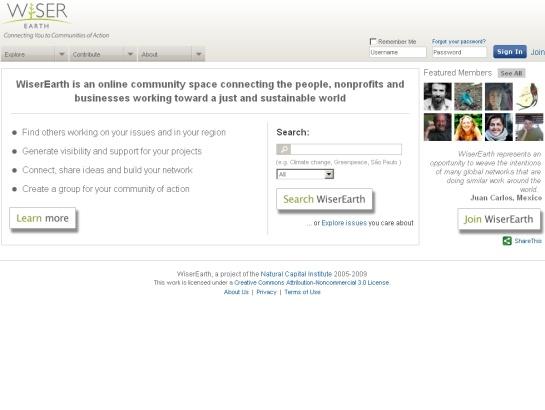
Task: Focus the Username input field
Action: (x=398, y=52)
